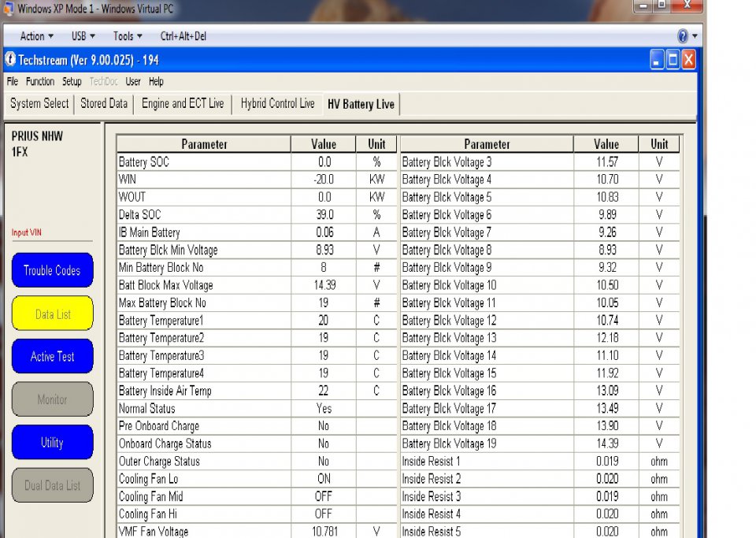Open the Virtual PC help icon
This screenshot has width=756, height=538.
683,36
